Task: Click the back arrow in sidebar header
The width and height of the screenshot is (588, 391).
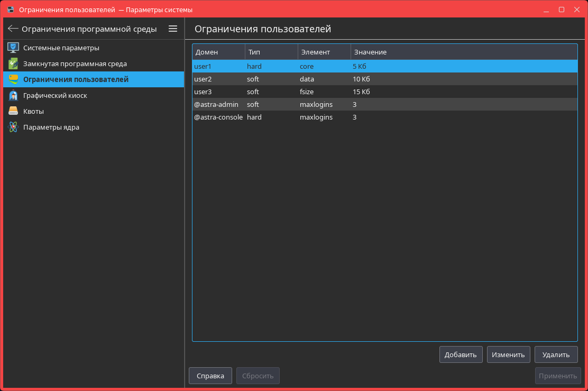Action: [x=13, y=29]
